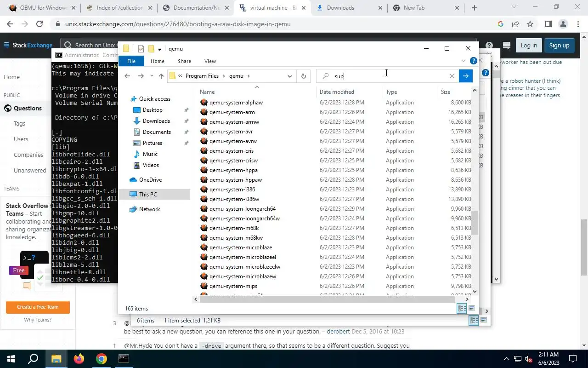Click Create a free Team button

pyautogui.click(x=38, y=307)
